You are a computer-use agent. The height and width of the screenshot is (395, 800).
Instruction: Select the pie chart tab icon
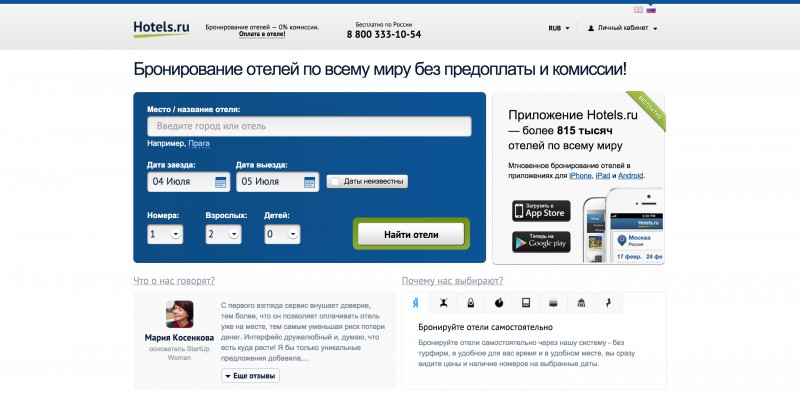(x=498, y=303)
